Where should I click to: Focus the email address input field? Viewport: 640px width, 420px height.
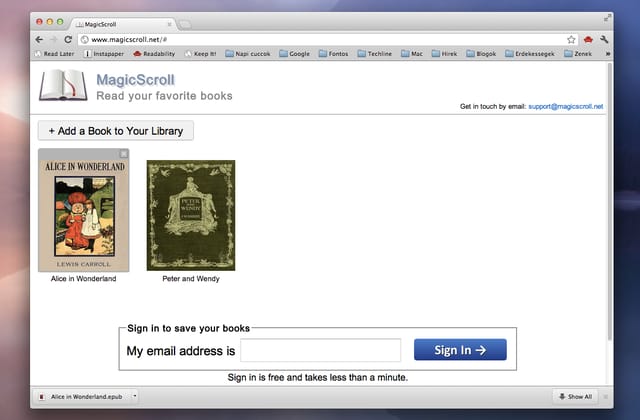point(320,350)
